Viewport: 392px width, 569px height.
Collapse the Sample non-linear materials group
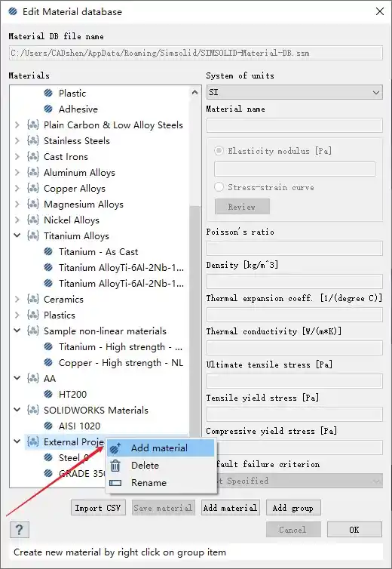pyautogui.click(x=17, y=331)
